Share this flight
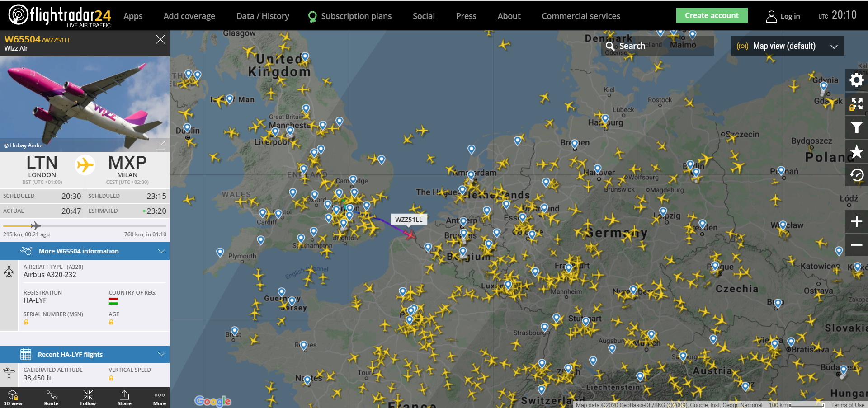 point(124,398)
